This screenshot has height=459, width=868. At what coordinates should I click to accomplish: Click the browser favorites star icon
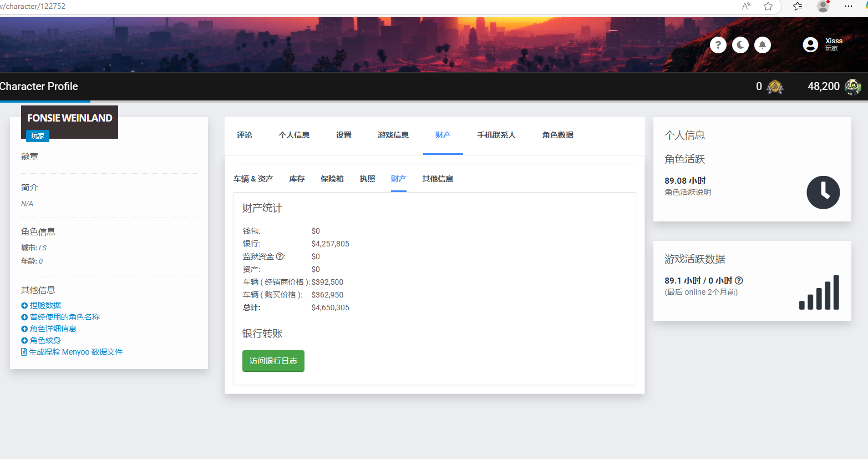(768, 6)
